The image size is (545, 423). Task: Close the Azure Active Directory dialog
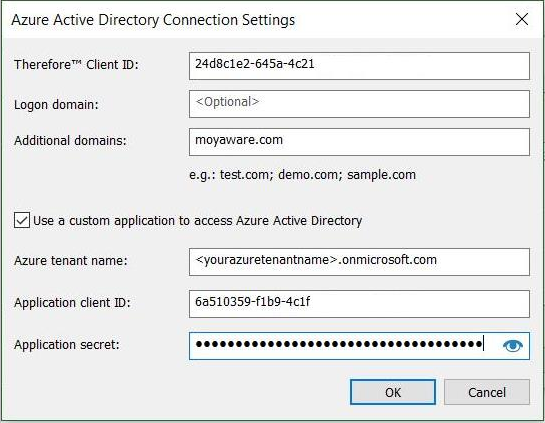pos(522,19)
